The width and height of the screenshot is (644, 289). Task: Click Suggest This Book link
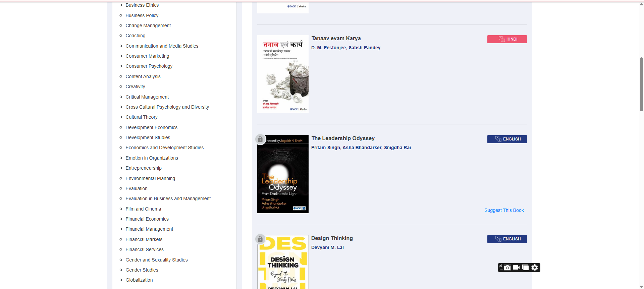pyautogui.click(x=504, y=211)
